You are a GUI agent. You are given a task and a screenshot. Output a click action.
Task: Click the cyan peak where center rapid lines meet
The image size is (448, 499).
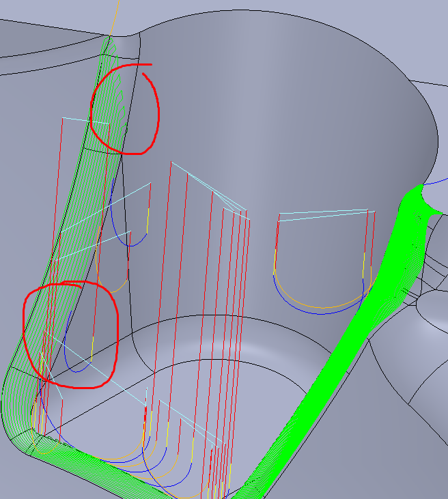pos(171,162)
